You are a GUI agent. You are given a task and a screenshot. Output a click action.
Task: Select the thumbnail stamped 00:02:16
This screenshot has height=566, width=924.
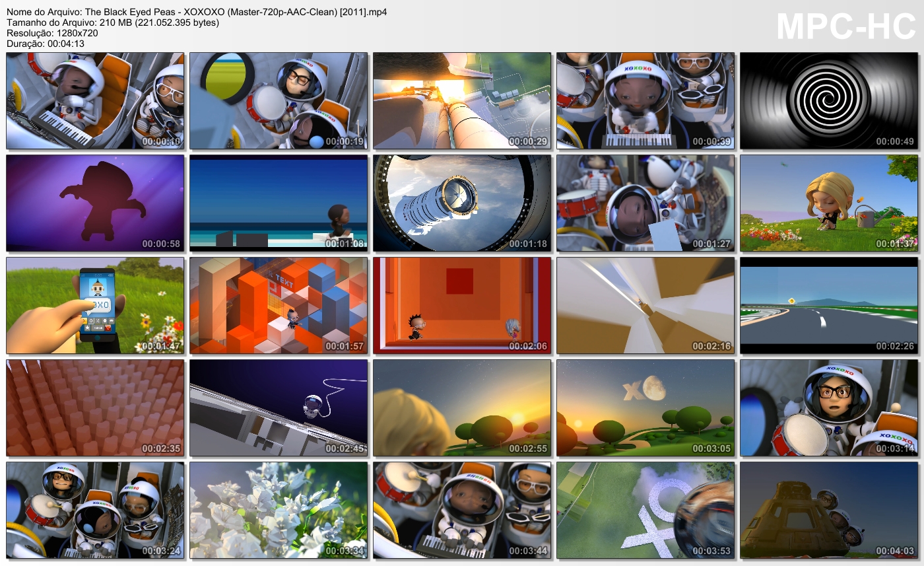645,306
